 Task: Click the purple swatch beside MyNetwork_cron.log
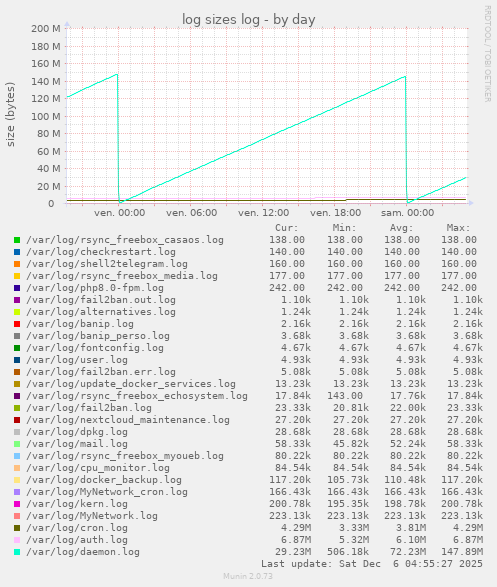17,492
